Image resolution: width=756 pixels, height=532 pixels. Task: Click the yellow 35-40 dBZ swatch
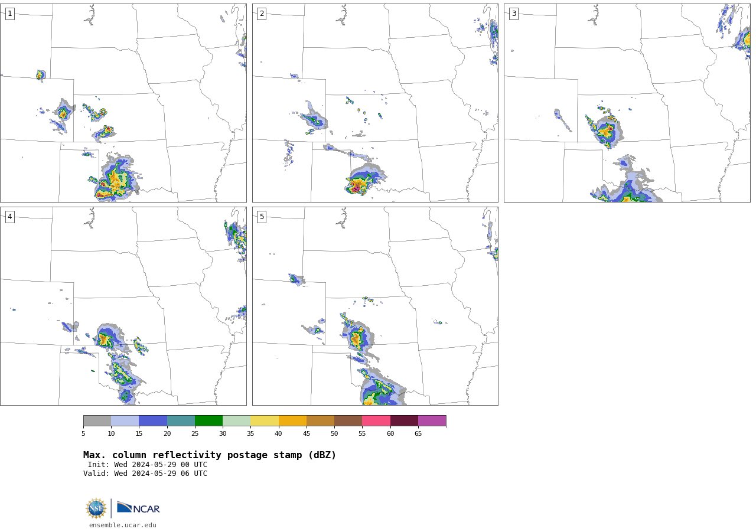click(x=265, y=421)
